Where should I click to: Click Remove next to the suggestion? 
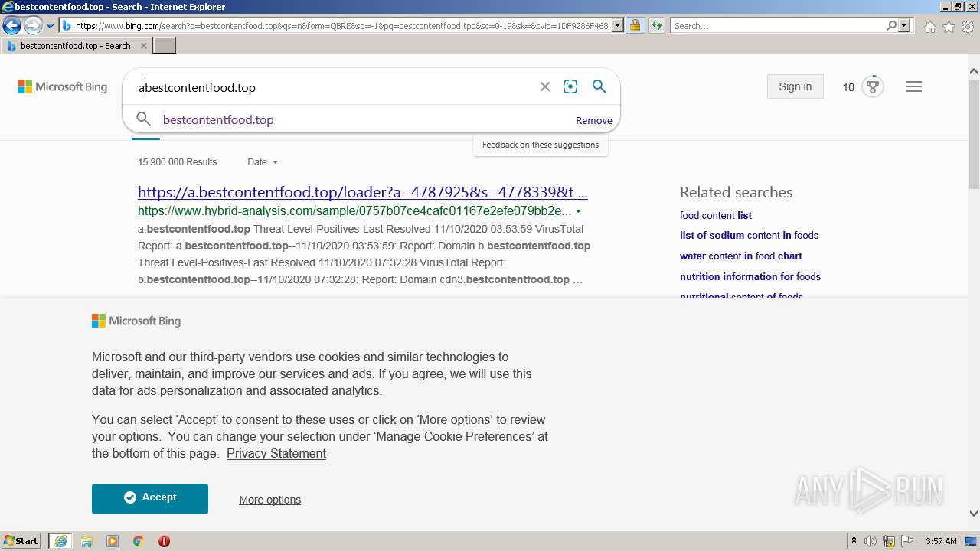pos(594,121)
